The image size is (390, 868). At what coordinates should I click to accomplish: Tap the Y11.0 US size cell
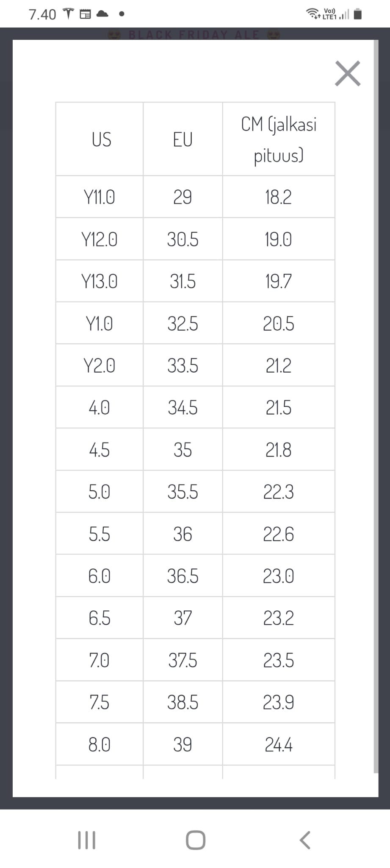point(100,197)
